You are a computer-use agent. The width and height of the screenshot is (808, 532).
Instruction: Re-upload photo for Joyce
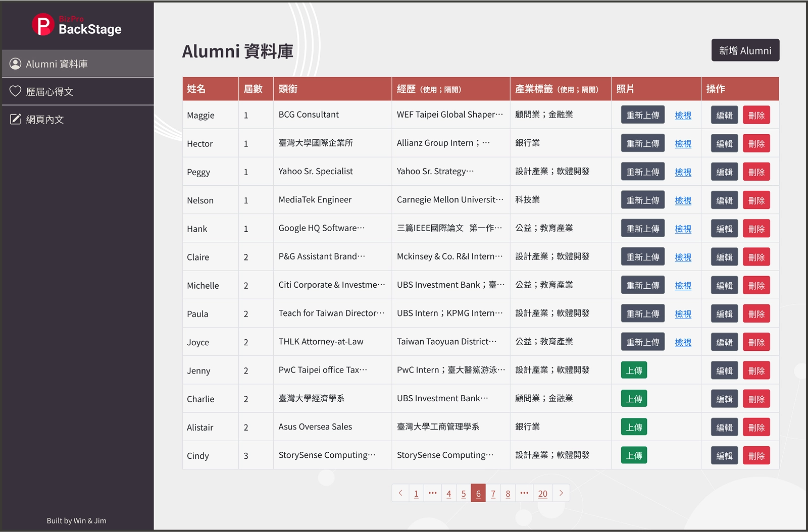pyautogui.click(x=643, y=342)
